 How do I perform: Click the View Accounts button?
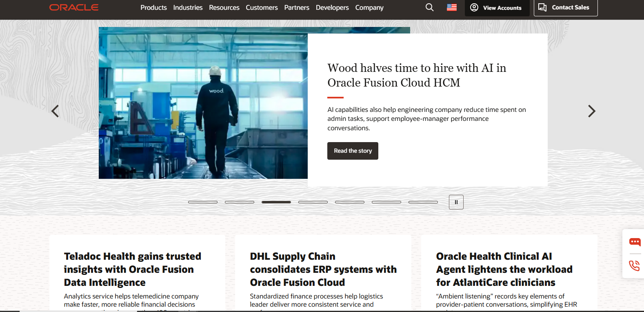coord(497,8)
